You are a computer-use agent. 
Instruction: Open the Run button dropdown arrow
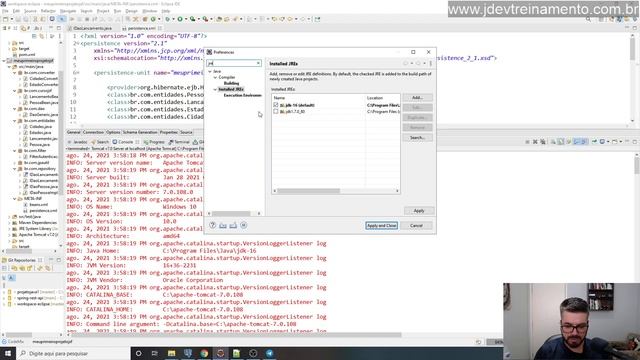point(185,19)
